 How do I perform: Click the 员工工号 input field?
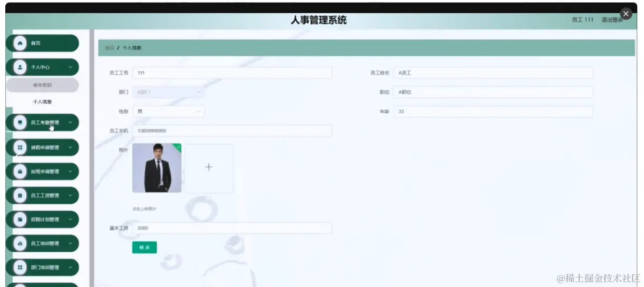pos(232,73)
